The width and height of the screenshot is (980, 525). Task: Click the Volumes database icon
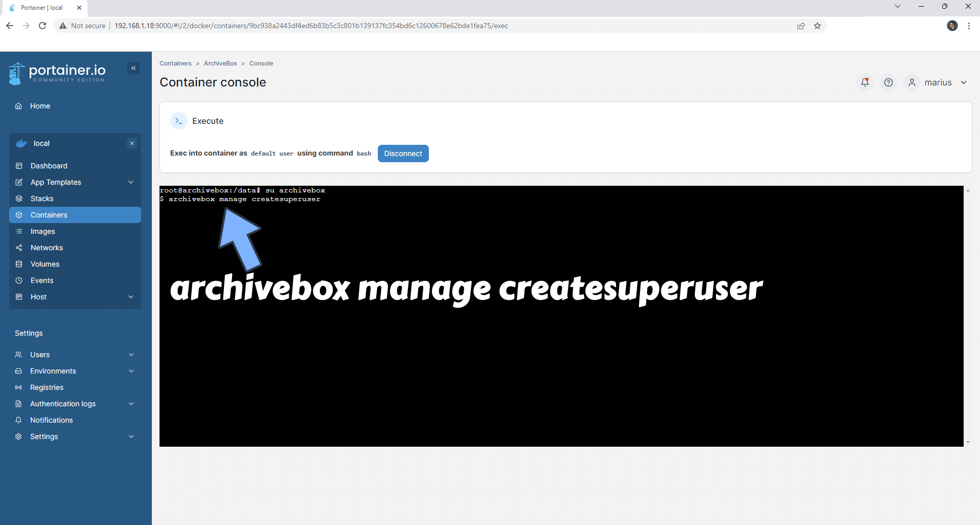[19, 264]
